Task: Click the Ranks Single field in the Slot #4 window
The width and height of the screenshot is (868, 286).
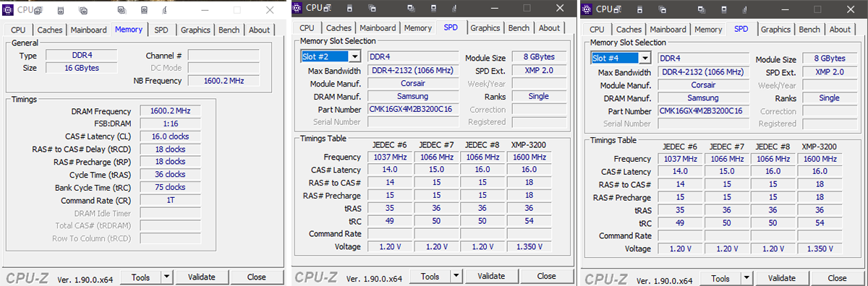Action: point(829,98)
